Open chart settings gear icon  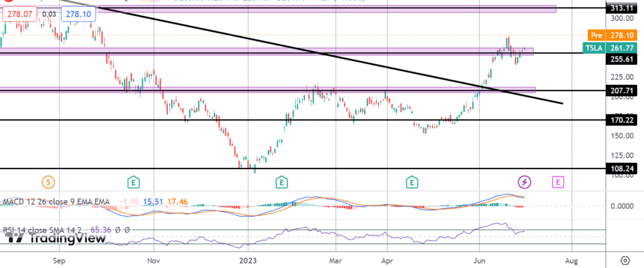click(x=625, y=260)
